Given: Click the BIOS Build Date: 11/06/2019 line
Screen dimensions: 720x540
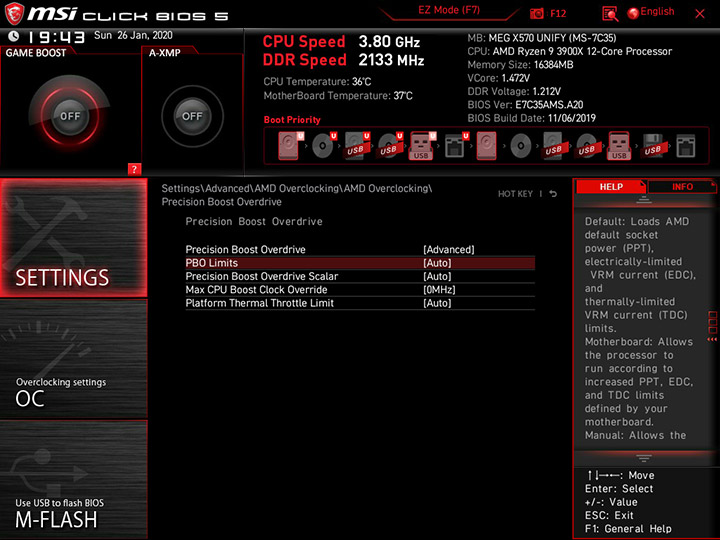Looking at the screenshot, I should 531,118.
